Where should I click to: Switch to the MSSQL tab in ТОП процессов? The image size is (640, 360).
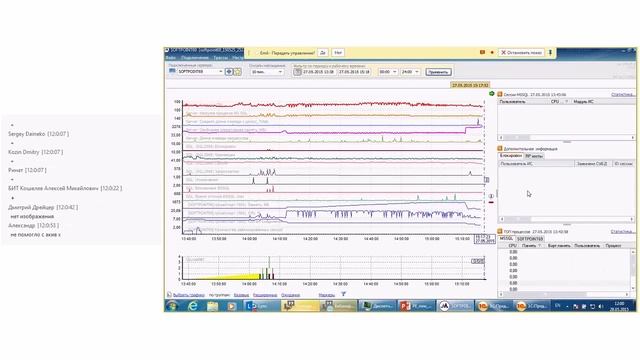(x=506, y=239)
